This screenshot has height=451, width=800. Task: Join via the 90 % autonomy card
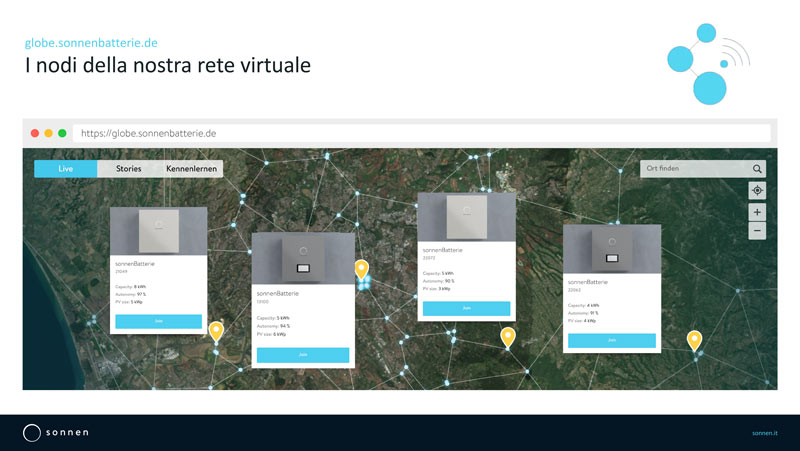point(466,308)
